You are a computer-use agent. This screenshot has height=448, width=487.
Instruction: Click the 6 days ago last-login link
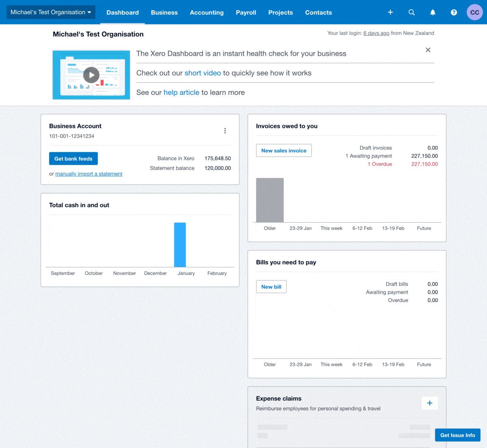(376, 33)
